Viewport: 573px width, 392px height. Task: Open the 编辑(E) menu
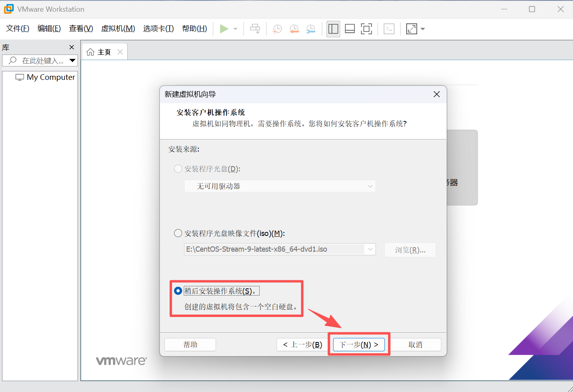(x=49, y=29)
